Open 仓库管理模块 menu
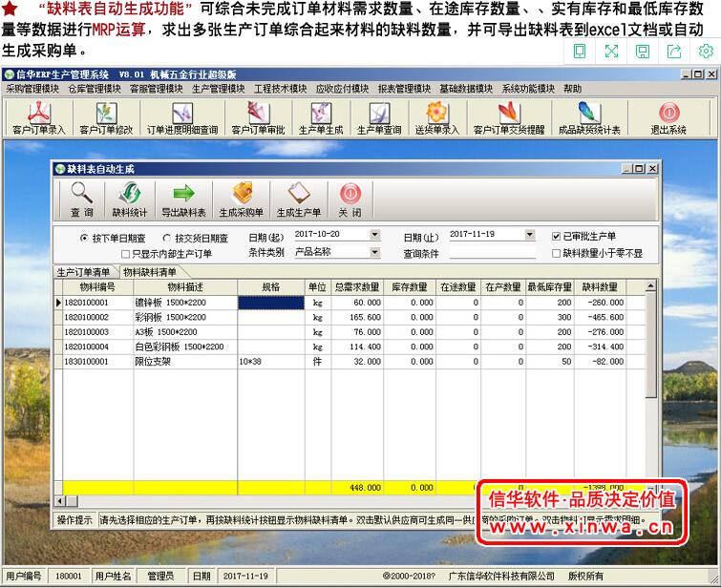The height and width of the screenshot is (588, 721). pyautogui.click(x=95, y=89)
